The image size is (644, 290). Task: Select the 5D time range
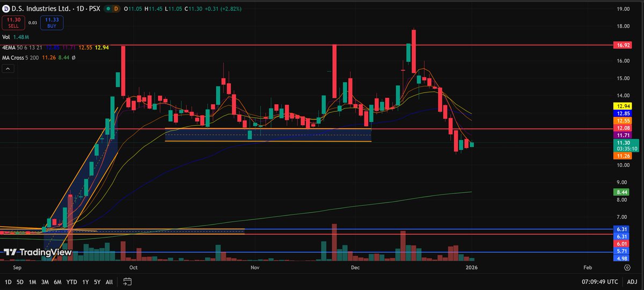(20, 281)
